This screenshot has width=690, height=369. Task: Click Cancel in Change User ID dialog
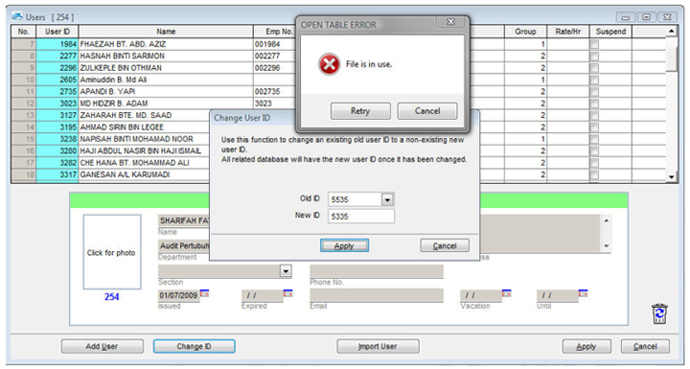444,246
